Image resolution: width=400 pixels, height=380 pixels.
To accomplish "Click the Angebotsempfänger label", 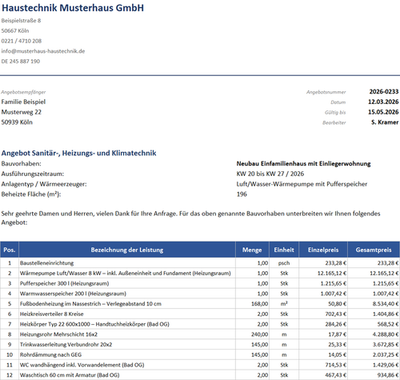I will pos(23,92).
